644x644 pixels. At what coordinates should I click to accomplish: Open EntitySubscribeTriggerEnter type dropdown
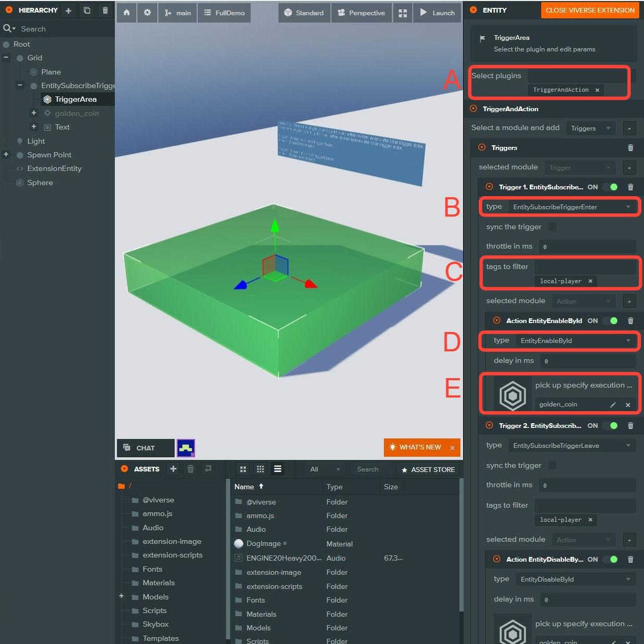click(x=572, y=207)
